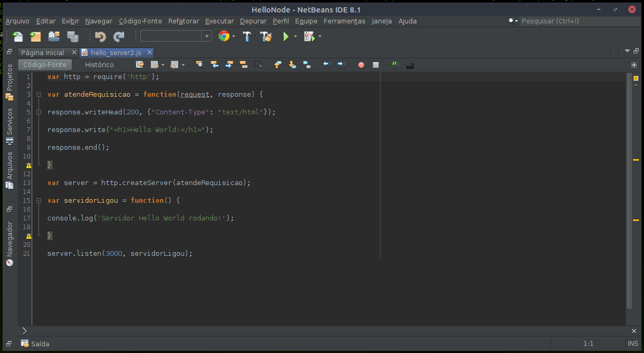Image resolution: width=644 pixels, height=353 pixels.
Task: Open the run configuration dropdown
Action: point(207,36)
